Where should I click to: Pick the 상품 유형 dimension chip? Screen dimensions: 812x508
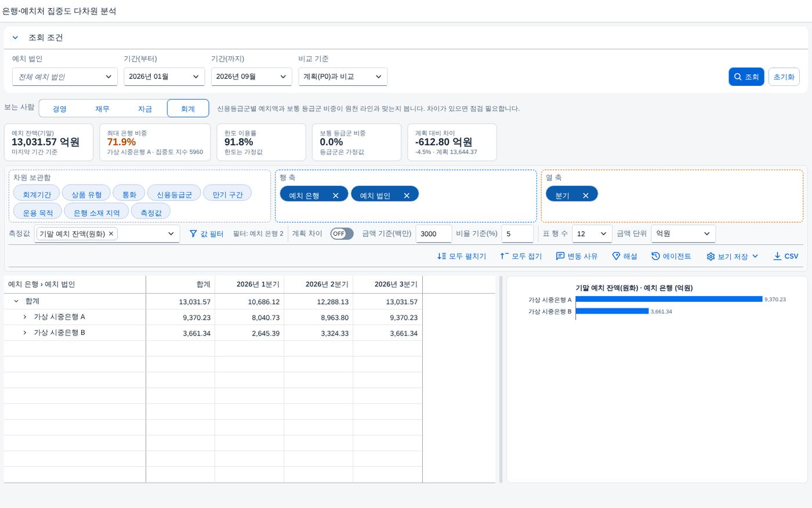86,194
